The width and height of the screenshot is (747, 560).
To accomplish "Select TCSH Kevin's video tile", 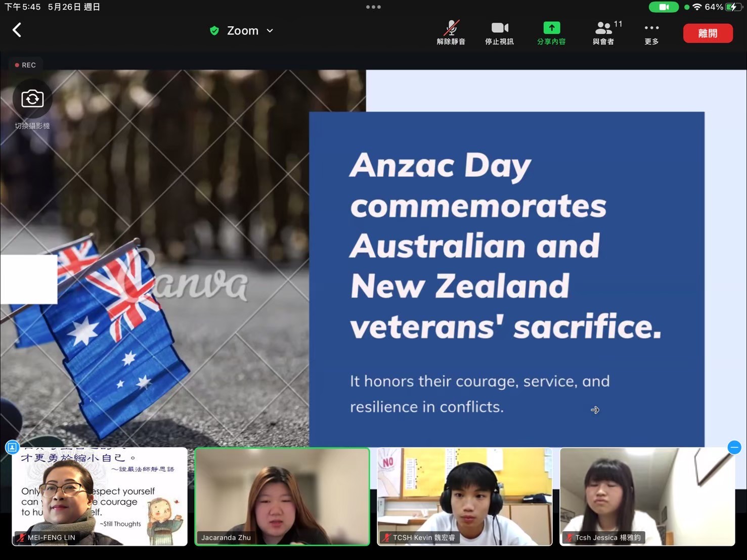I will (x=464, y=496).
